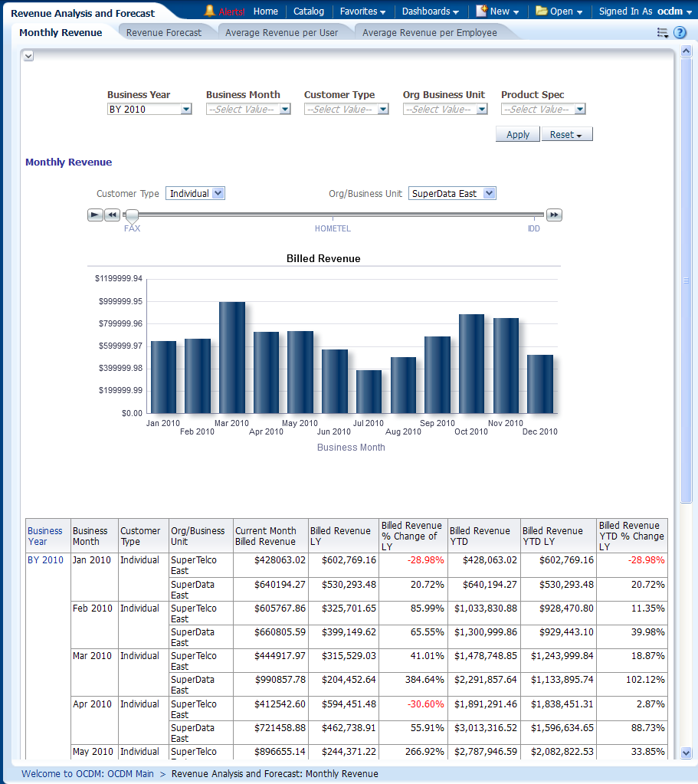Collapse the prompt section with arrow icon
This screenshot has width=698, height=784.
(28, 56)
